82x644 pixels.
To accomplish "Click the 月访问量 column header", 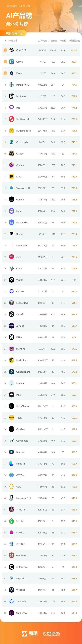I will [42, 40].
